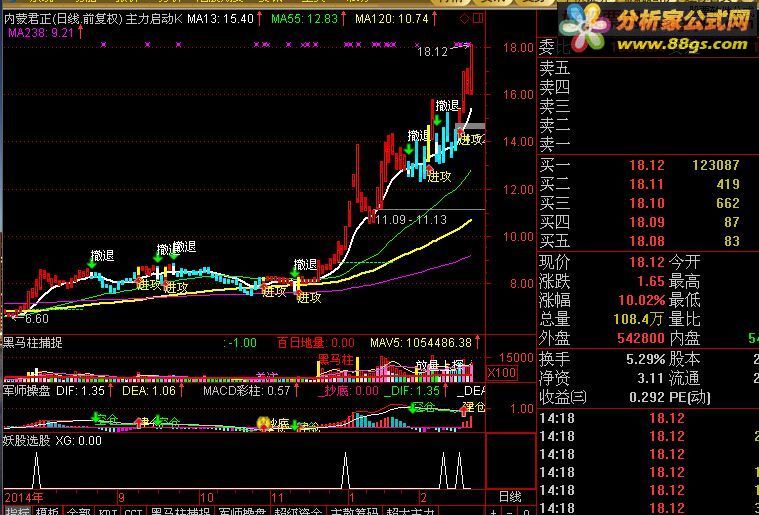Click the 内蒙君正(日线,前复权) chart title

click(x=63, y=19)
